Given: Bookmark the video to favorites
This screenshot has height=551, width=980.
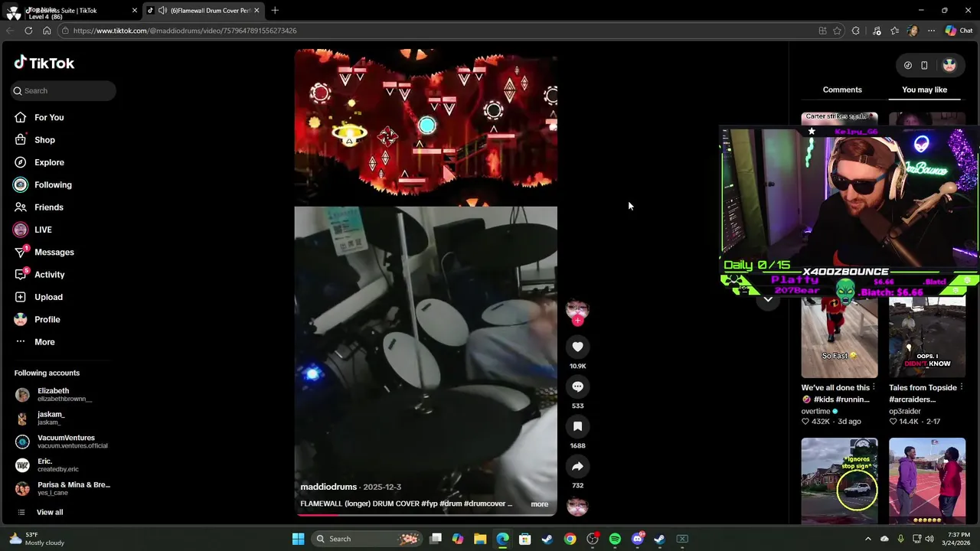Looking at the screenshot, I should pyautogui.click(x=577, y=426).
